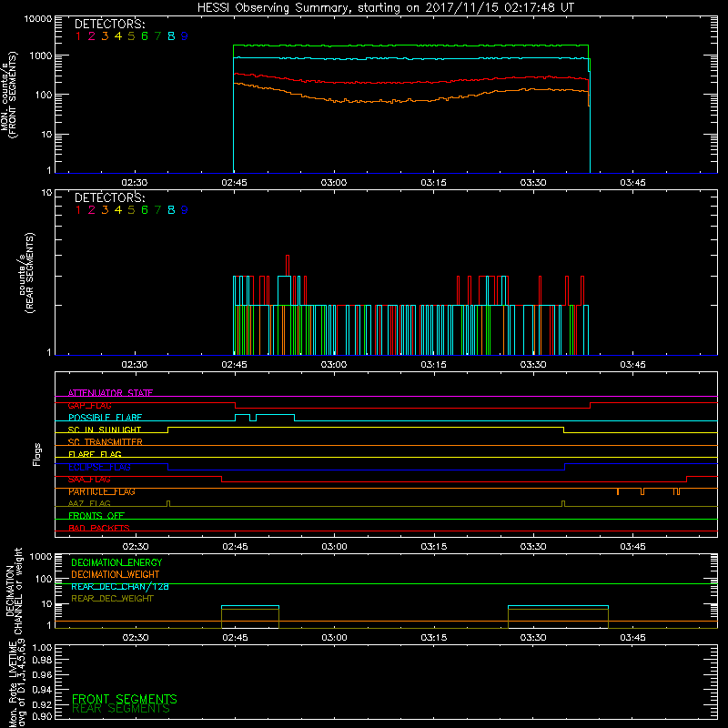Select detector 8 in rear segments legend

point(171,210)
